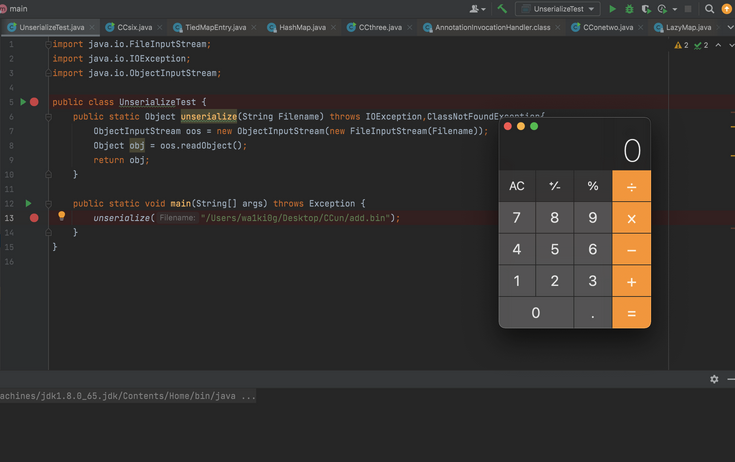
Task: Click the run gutter arrow beside main method
Action: tap(28, 203)
